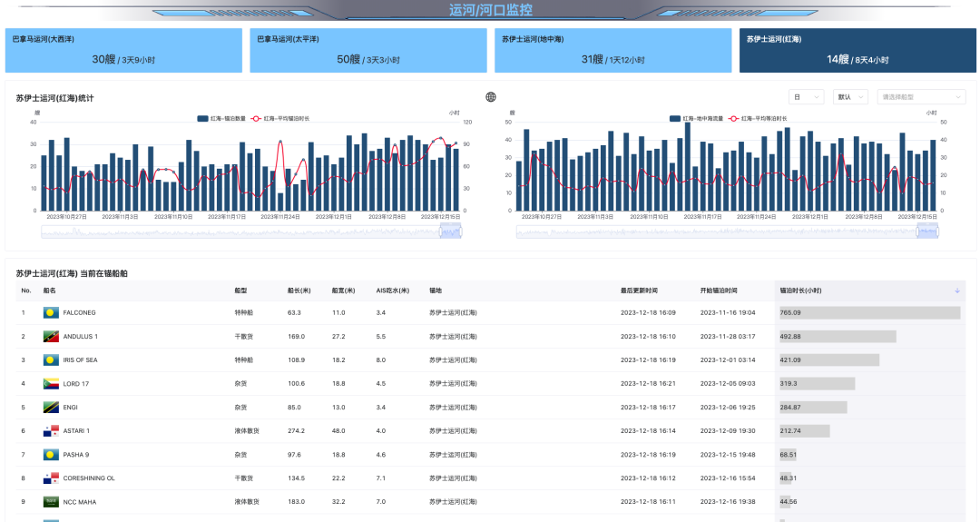Open the 请选择船型 ship type dropdown
The height and width of the screenshot is (522, 980).
click(x=921, y=97)
